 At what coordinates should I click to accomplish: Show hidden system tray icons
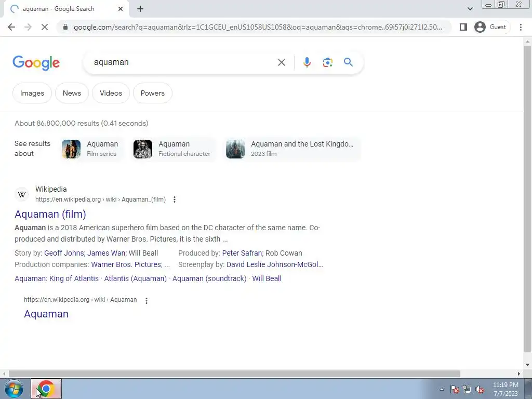pyautogui.click(x=442, y=389)
